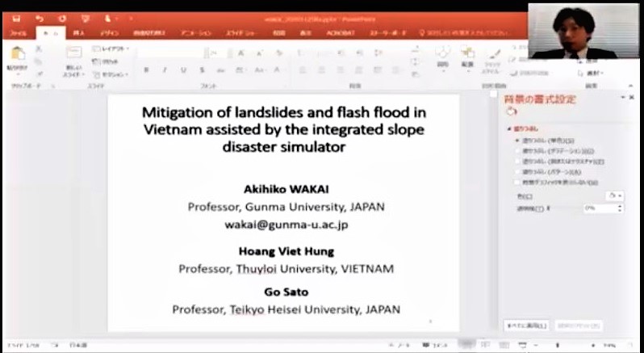Click the Tell me search box
Screen dimensions: 644x353
466,33
